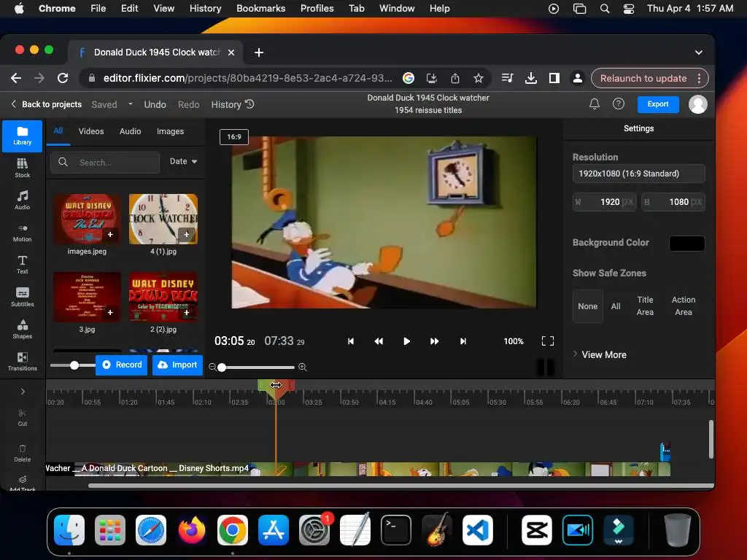This screenshot has width=747, height=560.
Task: Click the Record button
Action: (x=122, y=365)
